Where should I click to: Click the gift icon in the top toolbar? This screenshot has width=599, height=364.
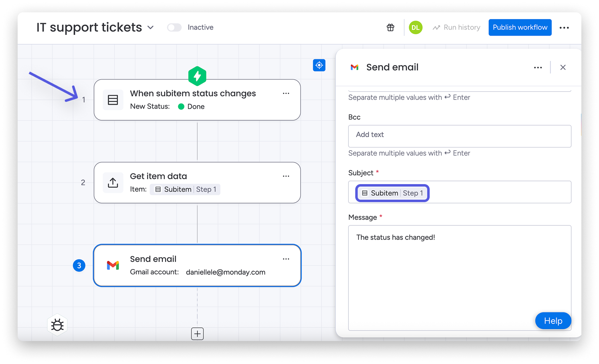click(x=390, y=27)
